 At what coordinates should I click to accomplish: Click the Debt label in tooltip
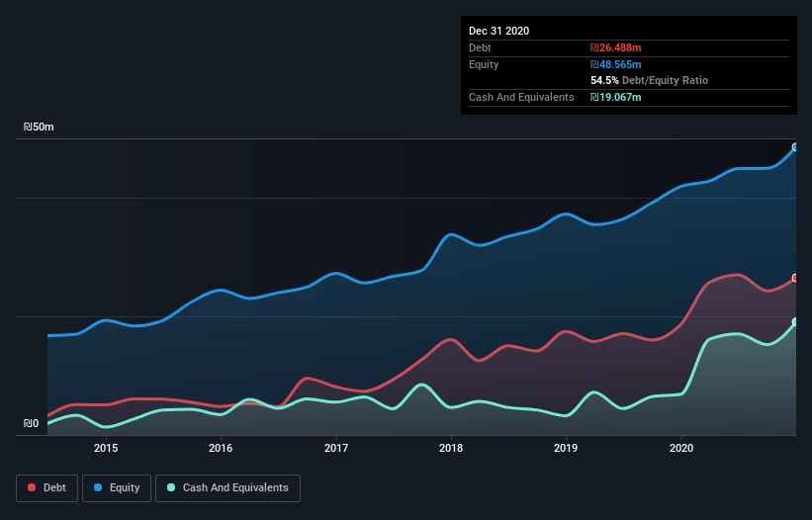tap(480, 48)
